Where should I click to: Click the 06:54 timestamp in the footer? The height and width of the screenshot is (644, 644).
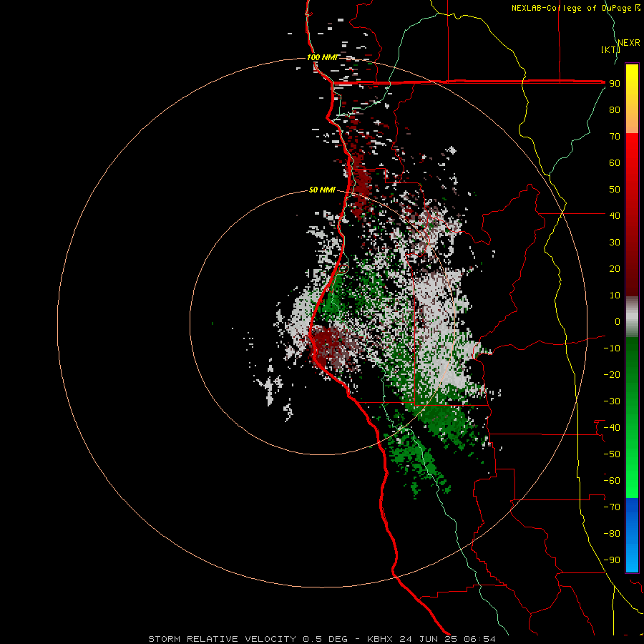click(479, 639)
